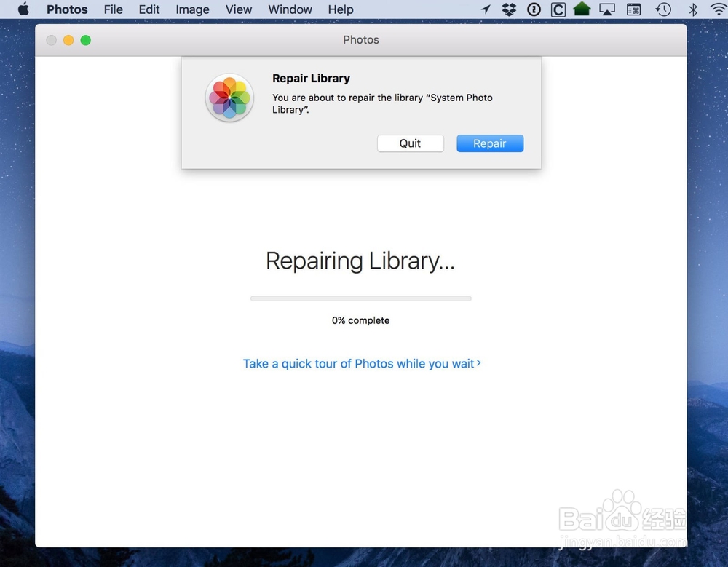Open the File menu

(114, 9)
